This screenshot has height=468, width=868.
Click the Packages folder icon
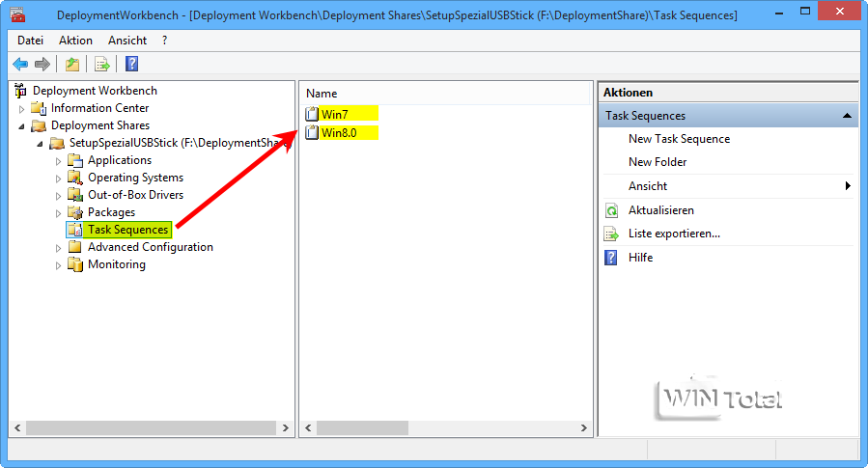pyautogui.click(x=74, y=212)
